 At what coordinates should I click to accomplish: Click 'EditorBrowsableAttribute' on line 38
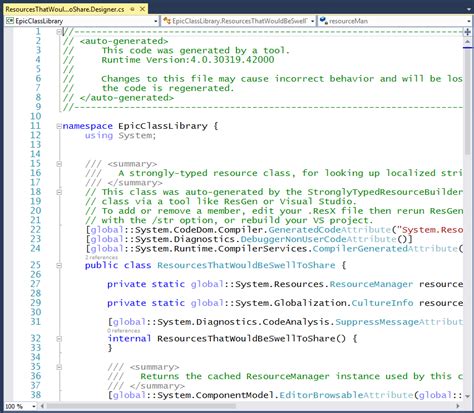[346, 395]
